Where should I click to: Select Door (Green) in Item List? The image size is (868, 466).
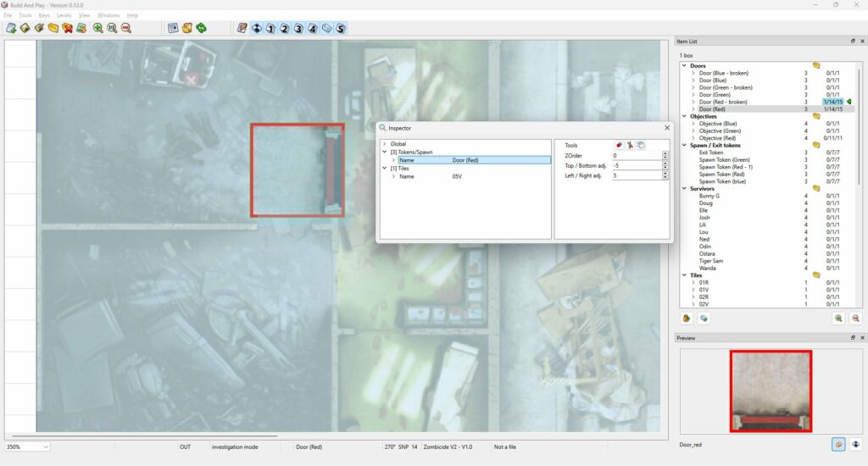(715, 95)
